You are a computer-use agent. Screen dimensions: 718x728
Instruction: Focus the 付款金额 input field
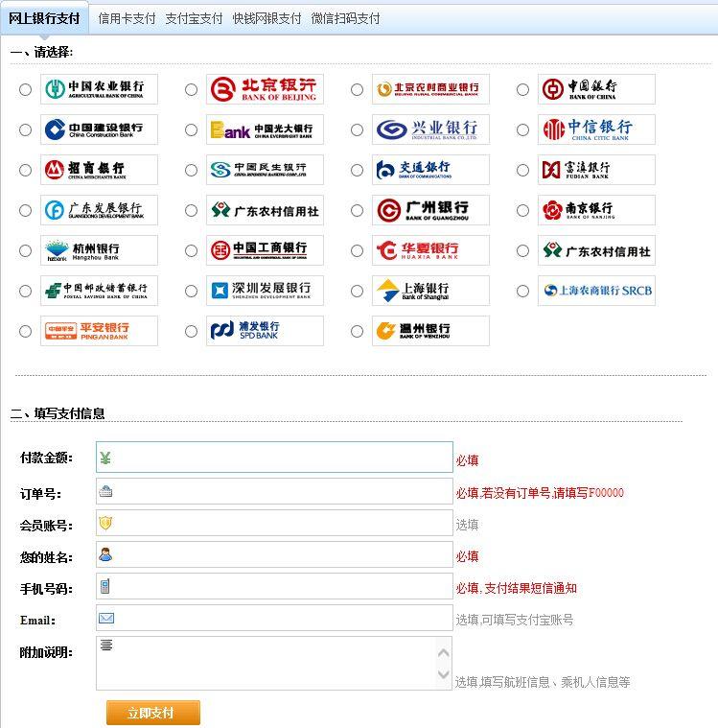(274, 458)
